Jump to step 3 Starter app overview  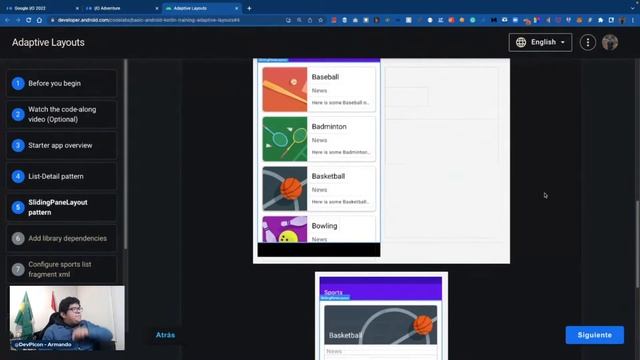click(62, 145)
